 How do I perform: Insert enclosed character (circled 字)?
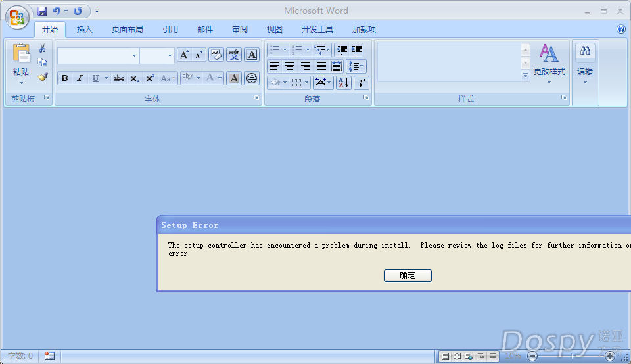252,78
